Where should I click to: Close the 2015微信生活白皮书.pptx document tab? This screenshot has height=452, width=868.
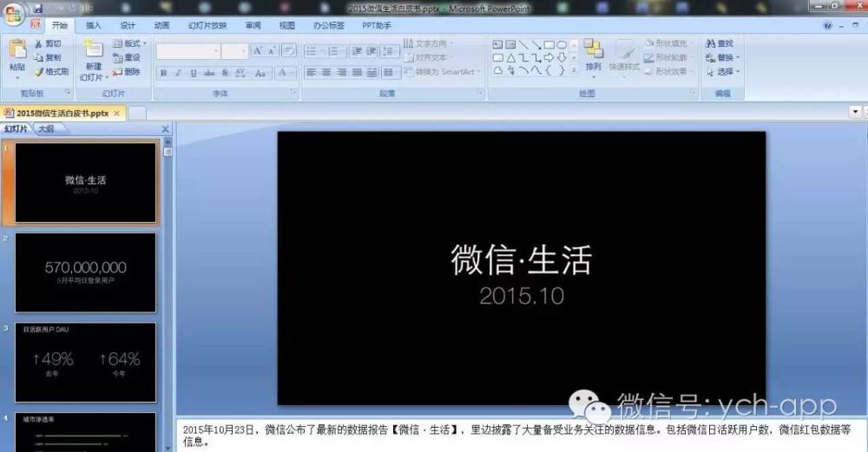pos(116,113)
